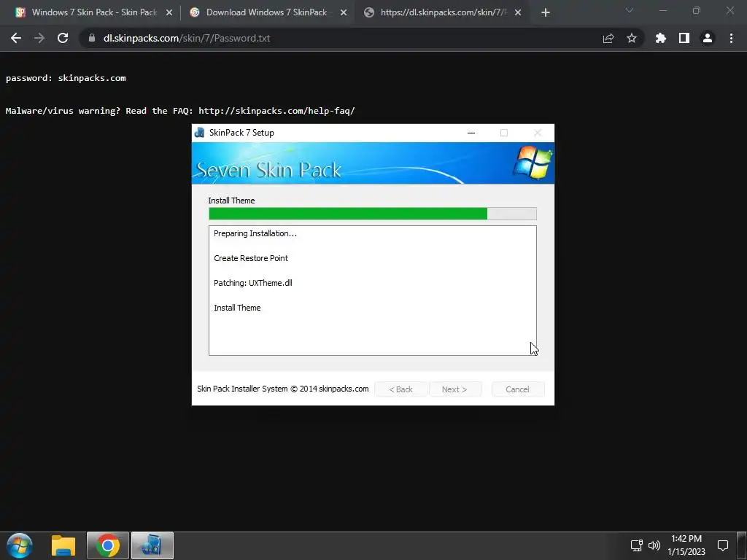Click the Next button in setup

(x=455, y=389)
